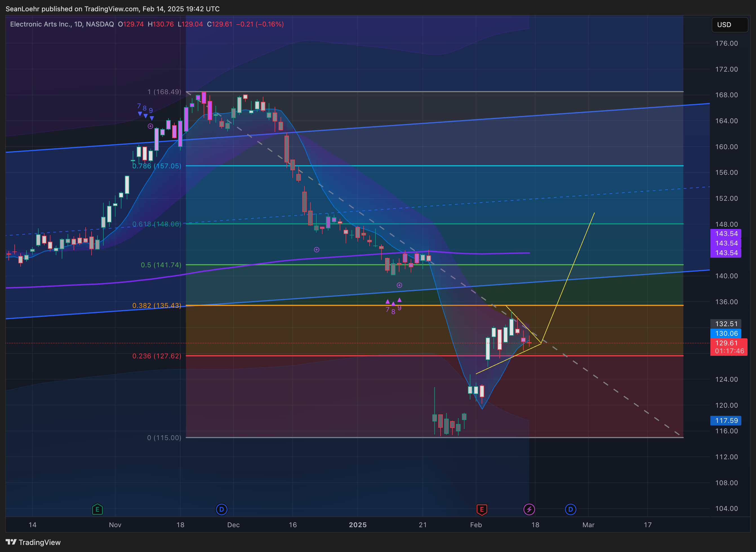Screen dimensions: 756x552
Task: Click the Nov label on time axis
Action: (115, 525)
